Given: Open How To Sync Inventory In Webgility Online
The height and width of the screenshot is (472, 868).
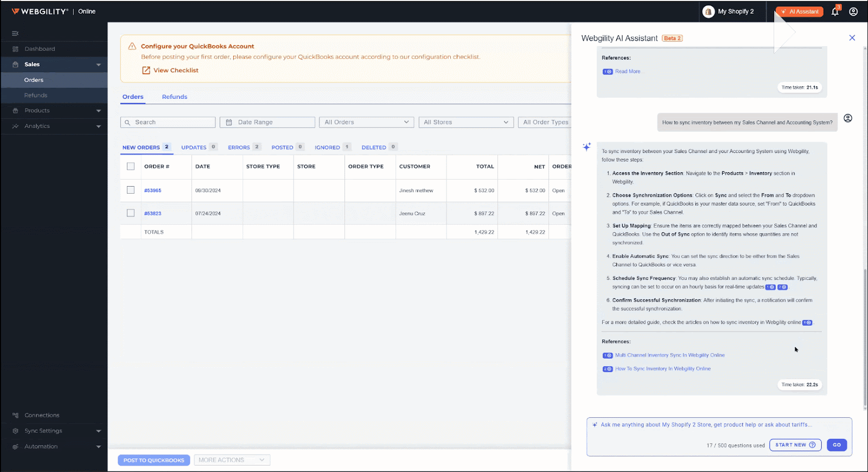Looking at the screenshot, I should click(x=663, y=369).
